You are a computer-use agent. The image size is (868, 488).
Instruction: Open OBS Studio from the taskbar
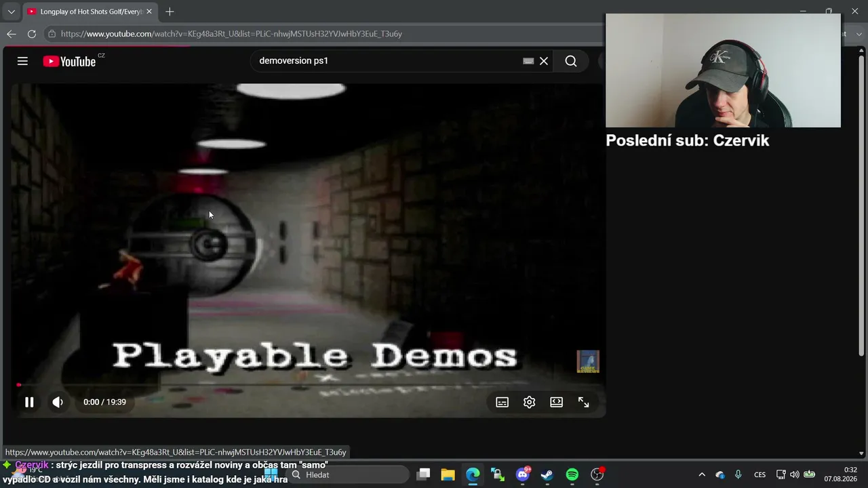click(x=597, y=474)
